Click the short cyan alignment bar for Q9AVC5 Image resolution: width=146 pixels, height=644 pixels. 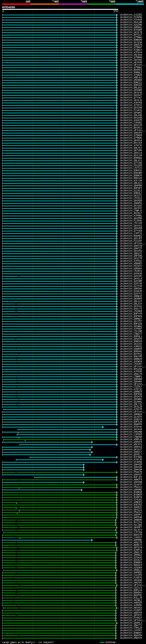47,442
